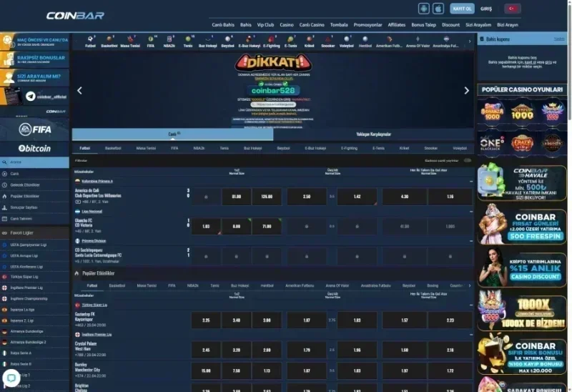Open the Coinbar Havale deposit promotion banner

[522, 182]
